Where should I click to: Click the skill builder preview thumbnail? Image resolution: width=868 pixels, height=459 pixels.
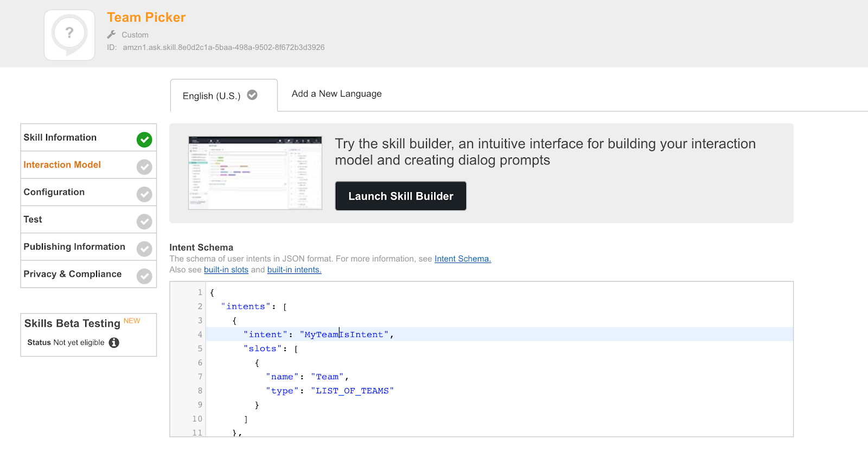tap(255, 173)
